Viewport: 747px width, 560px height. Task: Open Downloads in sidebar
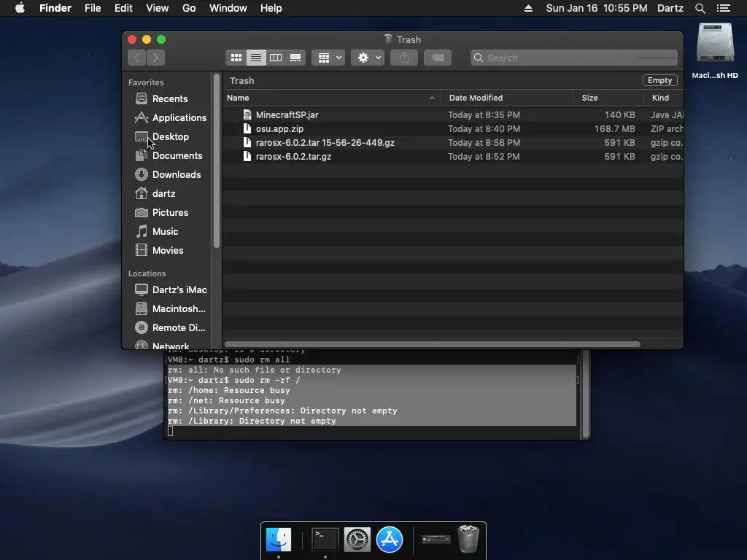click(168, 175)
